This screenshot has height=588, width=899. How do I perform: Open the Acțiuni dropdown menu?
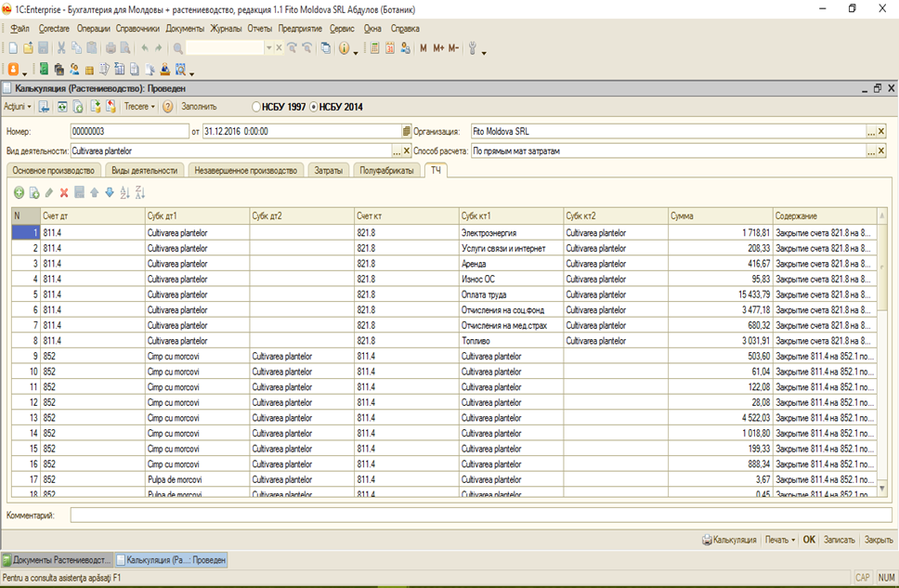coord(18,107)
